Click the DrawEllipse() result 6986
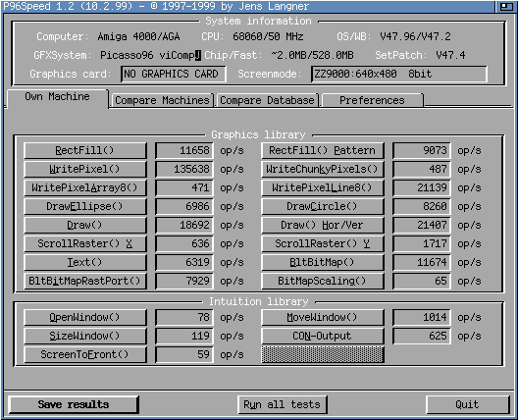Image resolution: width=518 pixels, height=420 pixels. 184,206
